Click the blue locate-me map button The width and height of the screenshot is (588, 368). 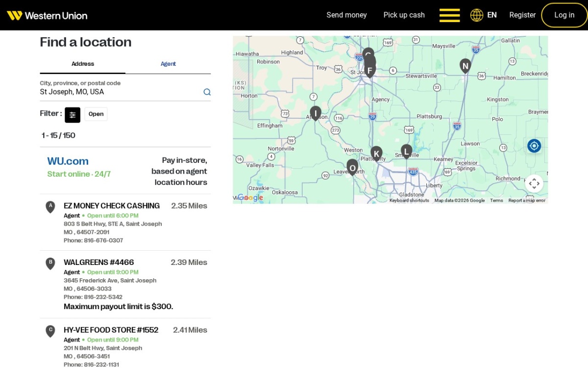pyautogui.click(x=534, y=146)
